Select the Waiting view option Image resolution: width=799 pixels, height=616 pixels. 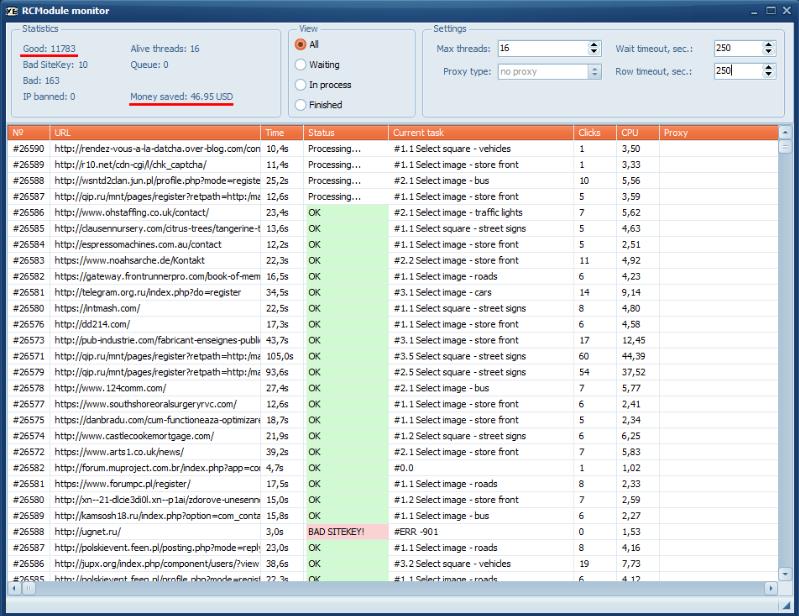[317, 65]
